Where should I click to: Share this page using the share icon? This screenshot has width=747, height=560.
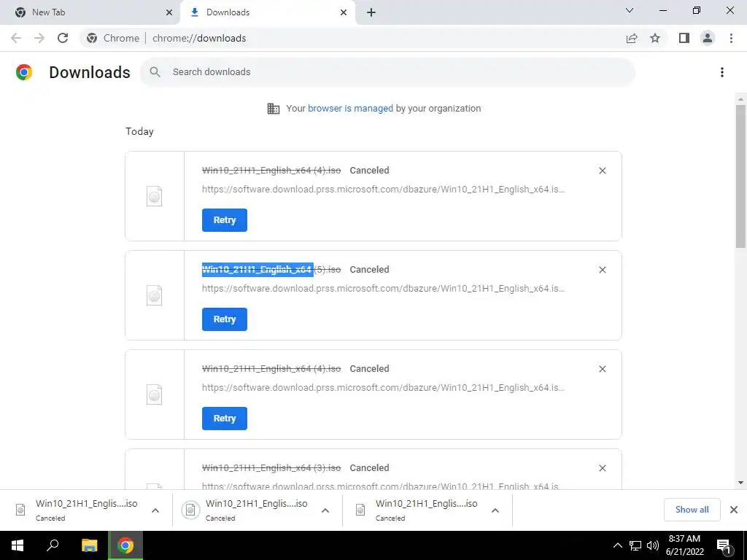[632, 38]
